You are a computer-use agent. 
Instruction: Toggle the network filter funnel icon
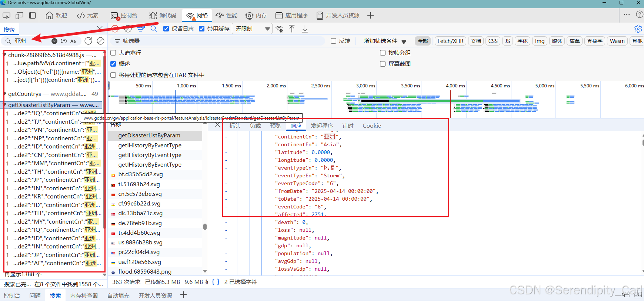[x=141, y=29]
